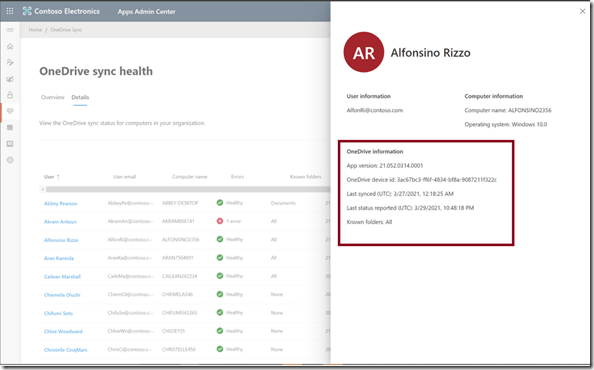
Task: Switch to the Overview tab
Action: [53, 97]
